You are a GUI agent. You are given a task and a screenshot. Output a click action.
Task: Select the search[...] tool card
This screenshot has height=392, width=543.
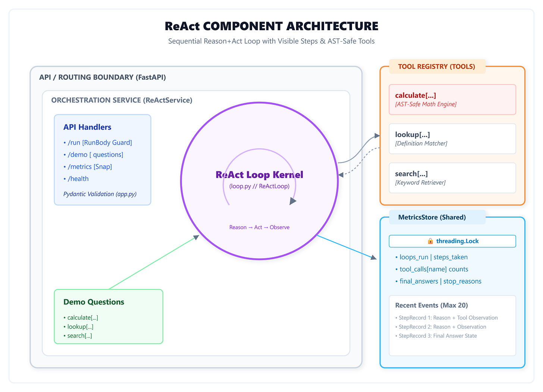pyautogui.click(x=452, y=178)
